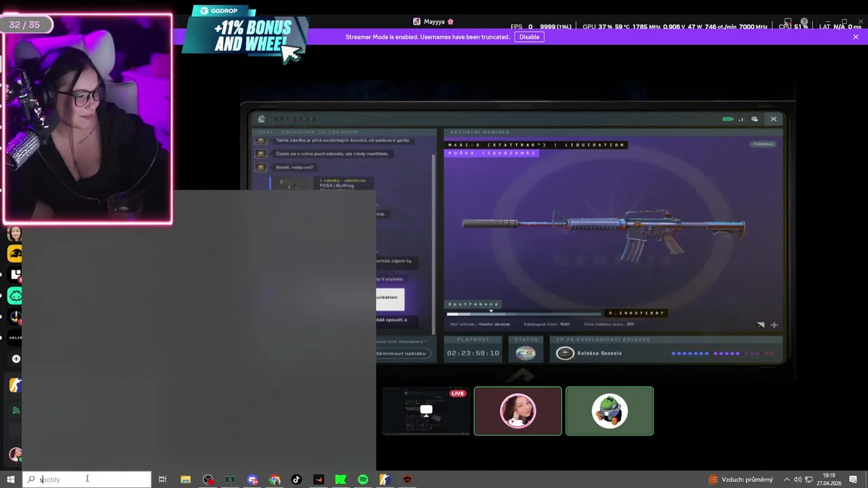Click the GGDROP bonus and wheel banner
This screenshot has width=868, height=488.
click(x=247, y=33)
